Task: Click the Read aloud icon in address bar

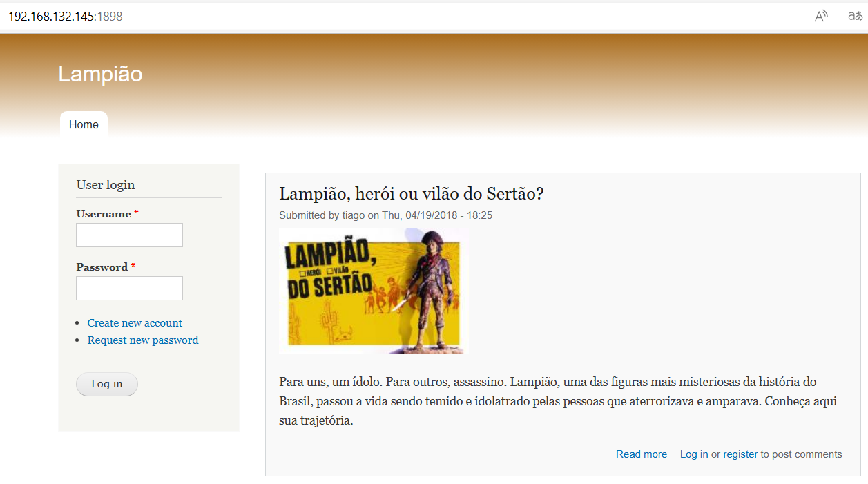Action: coord(821,17)
